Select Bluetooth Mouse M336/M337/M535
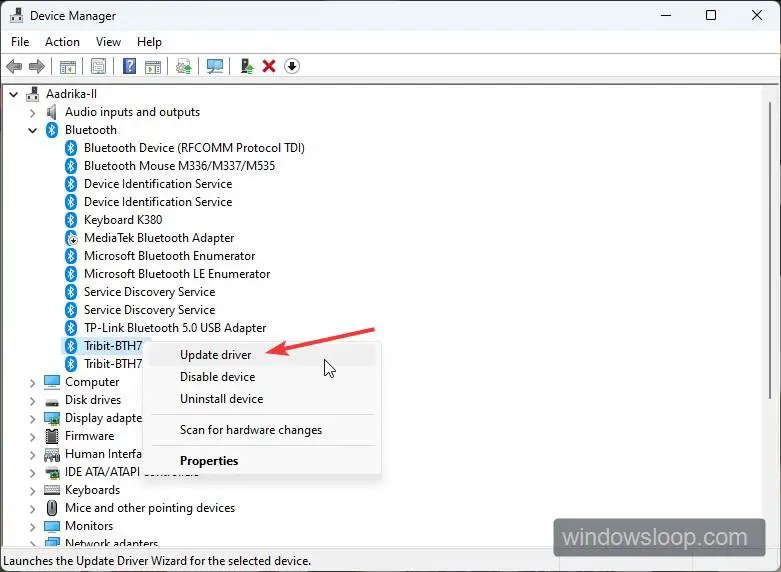Image resolution: width=781 pixels, height=572 pixels. point(179,166)
